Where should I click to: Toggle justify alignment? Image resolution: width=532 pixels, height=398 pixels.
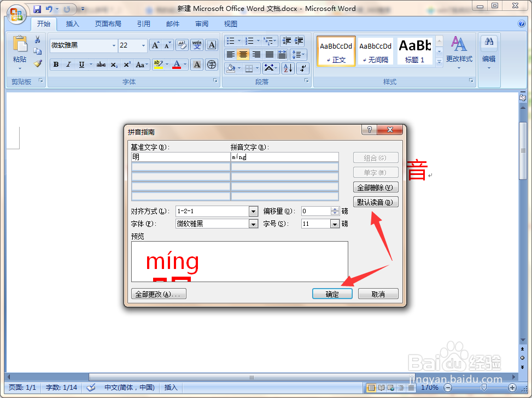coord(269,54)
